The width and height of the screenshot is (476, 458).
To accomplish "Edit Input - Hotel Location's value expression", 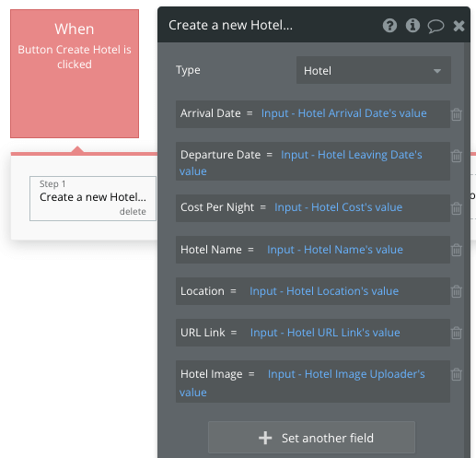I will (x=324, y=291).
